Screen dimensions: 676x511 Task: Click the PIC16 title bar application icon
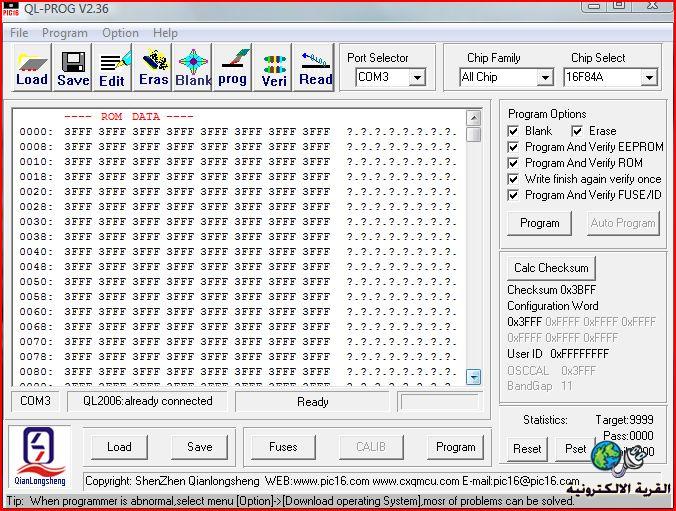[x=10, y=8]
